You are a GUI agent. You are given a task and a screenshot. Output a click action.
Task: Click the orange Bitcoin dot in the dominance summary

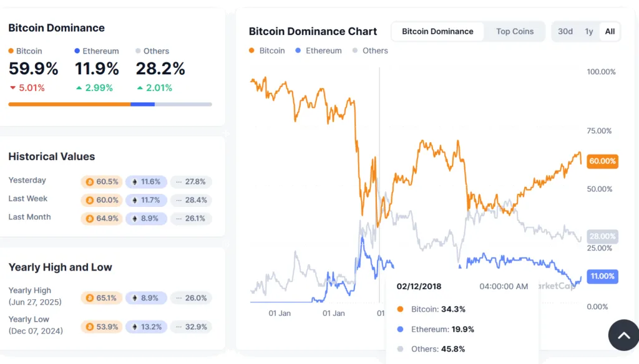11,51
